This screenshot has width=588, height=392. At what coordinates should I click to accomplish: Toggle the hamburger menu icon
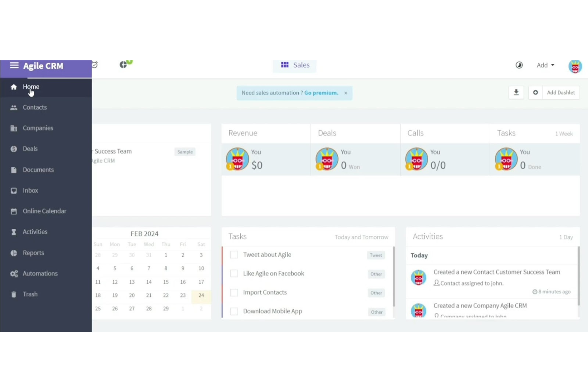pyautogui.click(x=14, y=65)
